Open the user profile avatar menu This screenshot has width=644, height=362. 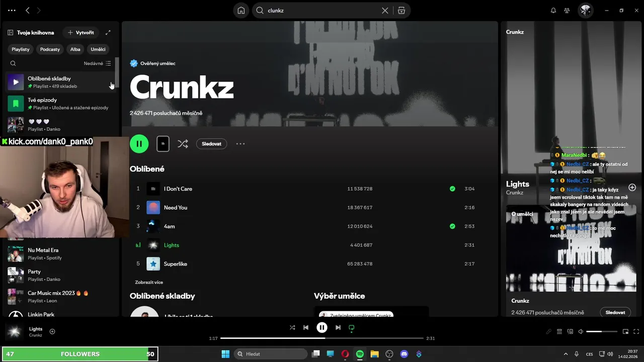[x=585, y=11]
